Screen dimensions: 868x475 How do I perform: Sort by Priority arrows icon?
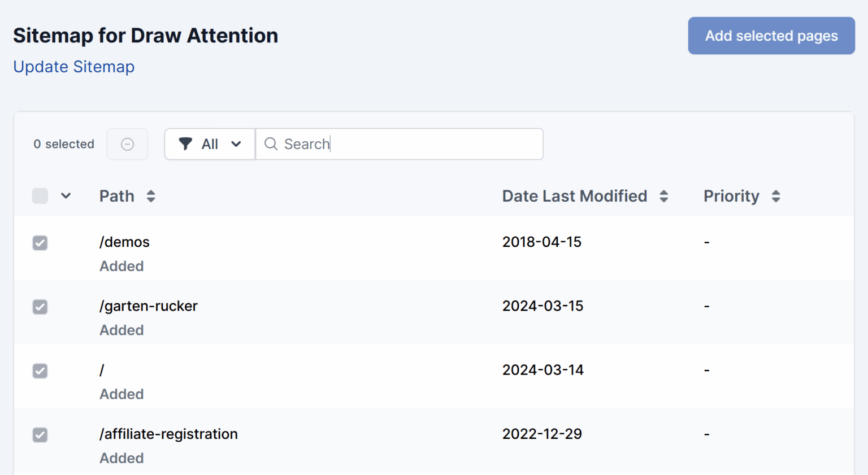point(776,196)
